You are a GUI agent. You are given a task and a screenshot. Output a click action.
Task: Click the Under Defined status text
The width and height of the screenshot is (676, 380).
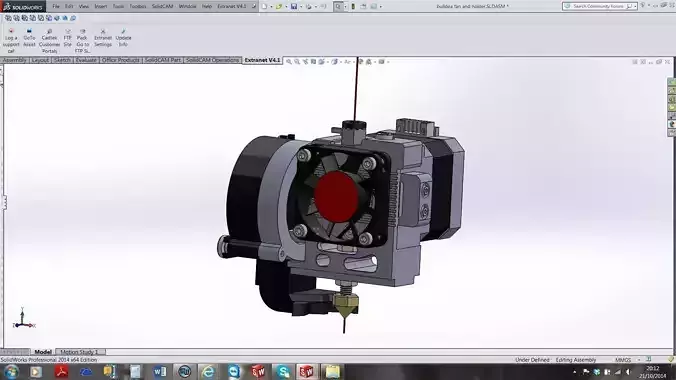(x=532, y=360)
